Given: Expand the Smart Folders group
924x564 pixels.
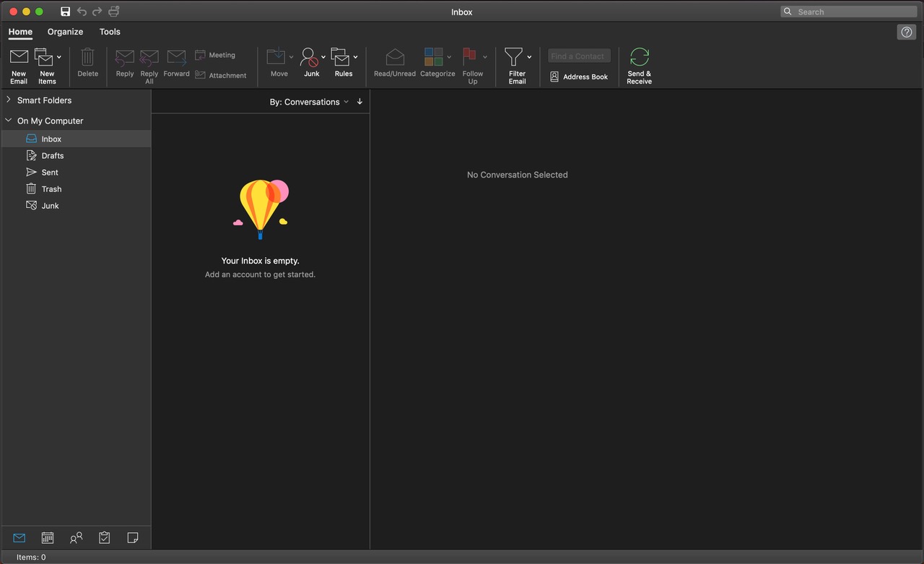Looking at the screenshot, I should tap(9, 100).
